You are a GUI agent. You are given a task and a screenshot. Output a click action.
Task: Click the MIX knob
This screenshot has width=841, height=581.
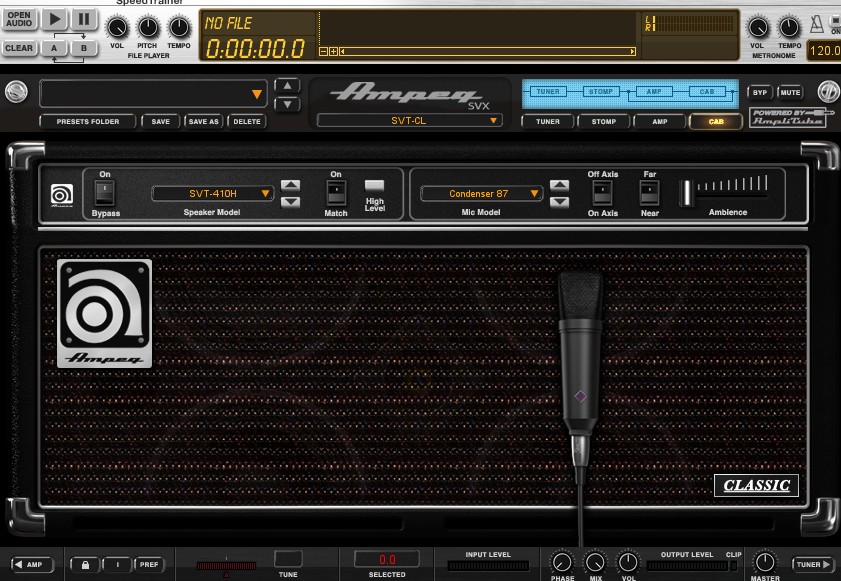[x=595, y=563]
